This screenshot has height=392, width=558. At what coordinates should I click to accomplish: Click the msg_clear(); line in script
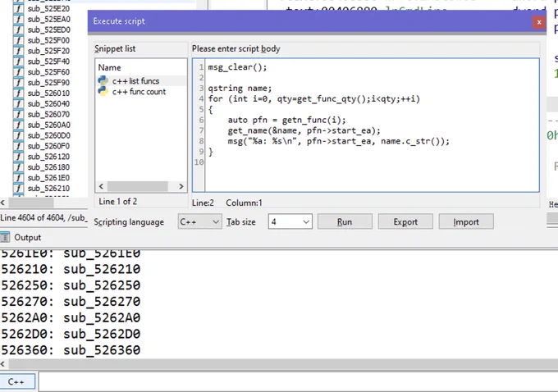(237, 67)
